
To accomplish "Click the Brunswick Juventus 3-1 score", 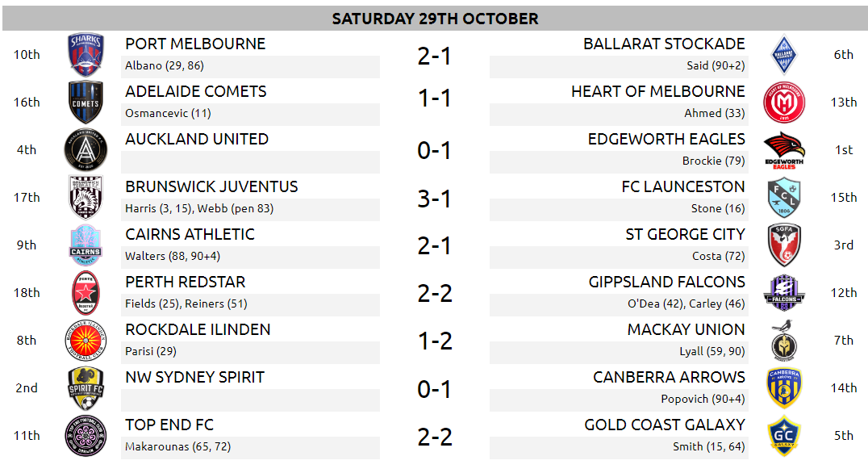I will coord(435,199).
